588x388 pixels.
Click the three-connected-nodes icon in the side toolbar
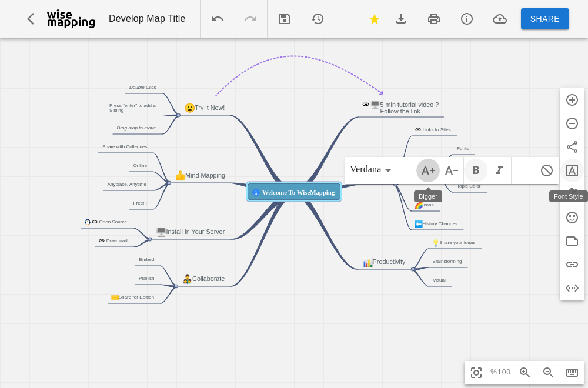[x=572, y=147]
